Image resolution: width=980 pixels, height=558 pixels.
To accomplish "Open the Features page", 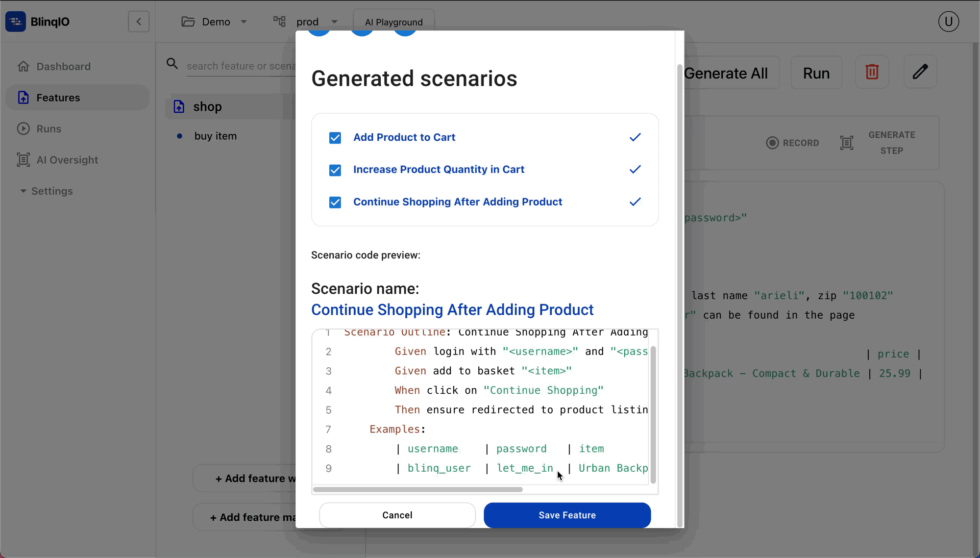I will [77, 98].
